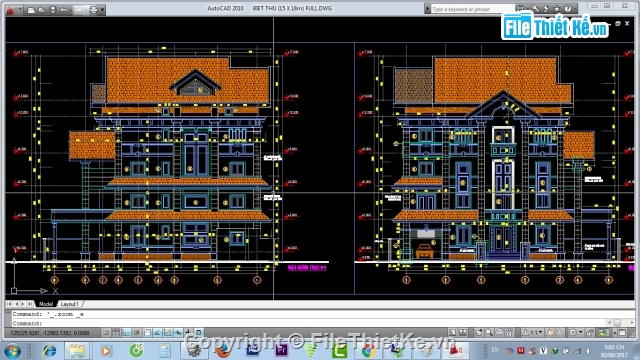Screen dimensions: 640x360
Task: Click the Plot printer icon
Action: (93, 10)
